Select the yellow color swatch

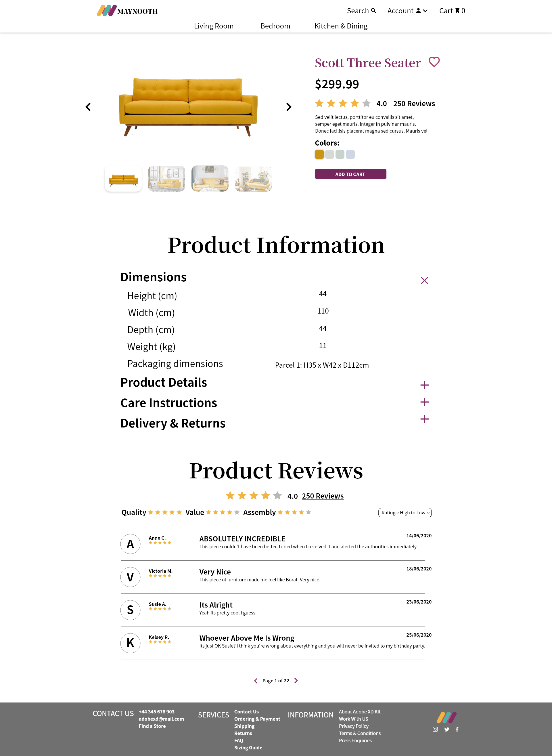[x=320, y=154]
